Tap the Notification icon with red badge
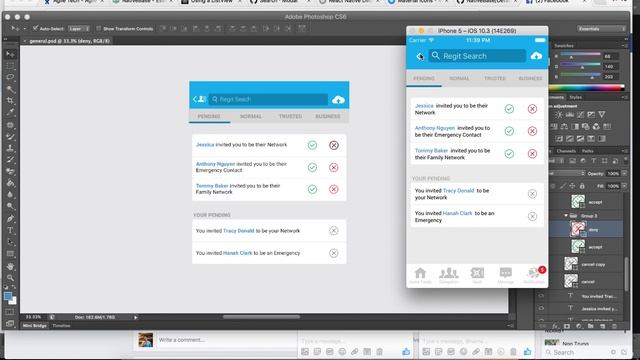 [x=534, y=275]
